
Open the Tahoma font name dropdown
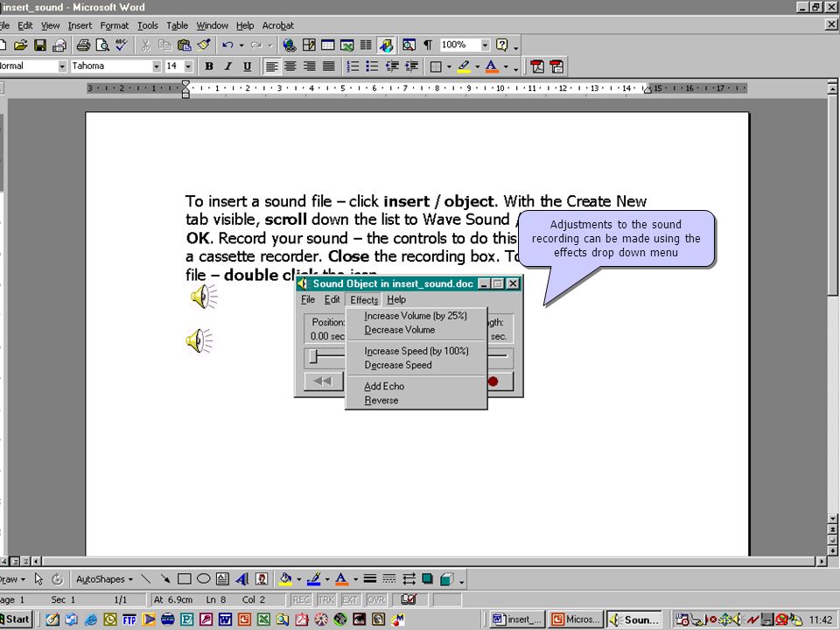(x=157, y=66)
